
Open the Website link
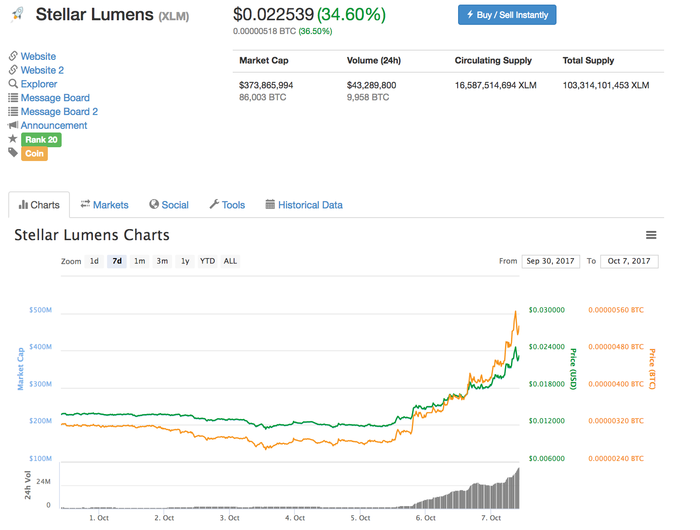tap(38, 56)
